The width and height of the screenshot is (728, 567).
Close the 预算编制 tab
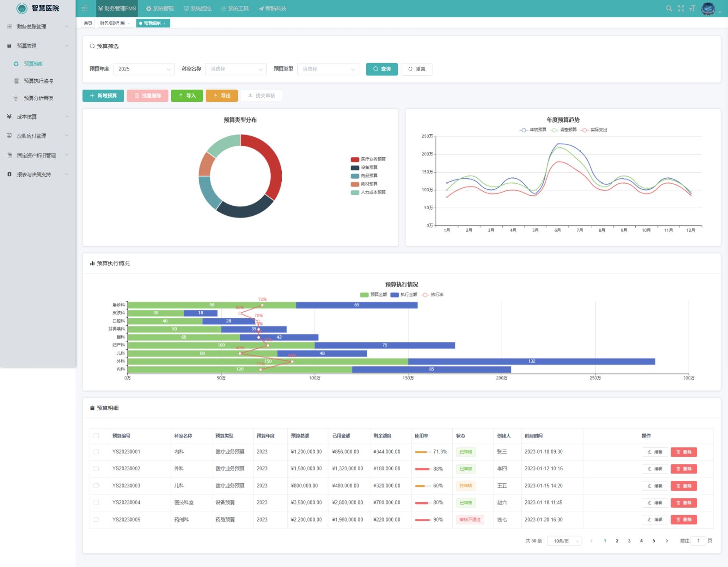click(164, 24)
